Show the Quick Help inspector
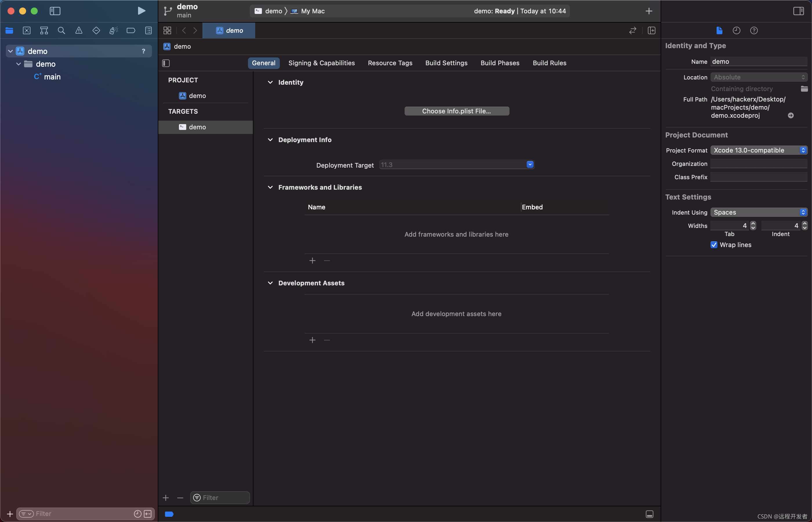The width and height of the screenshot is (812, 522). [754, 30]
